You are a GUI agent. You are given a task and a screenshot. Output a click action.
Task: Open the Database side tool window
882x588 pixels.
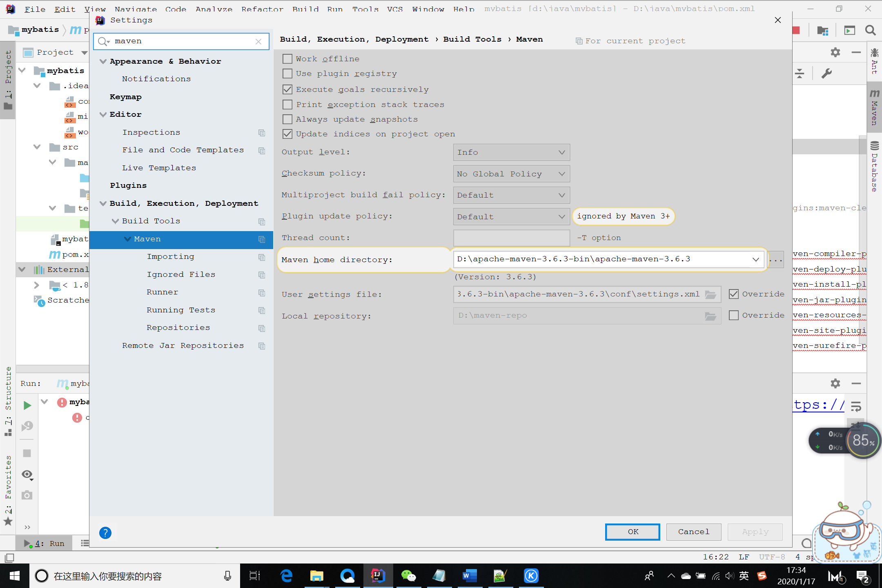point(874,167)
